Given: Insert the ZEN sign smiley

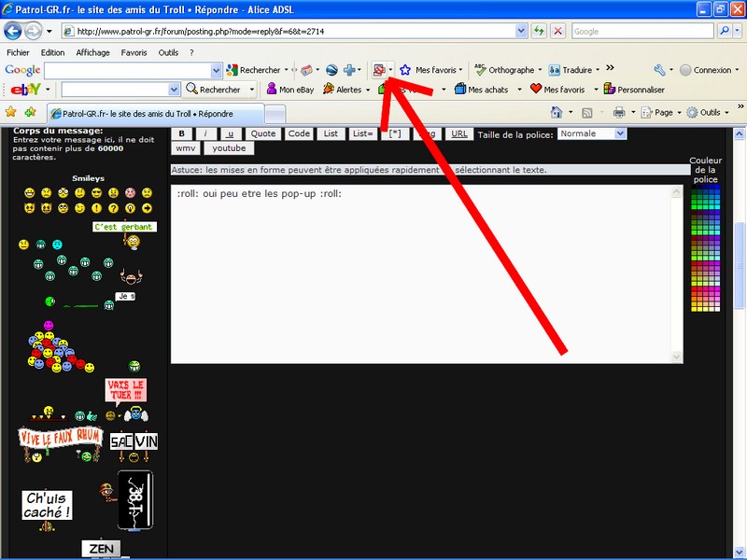Looking at the screenshot, I should tap(101, 549).
